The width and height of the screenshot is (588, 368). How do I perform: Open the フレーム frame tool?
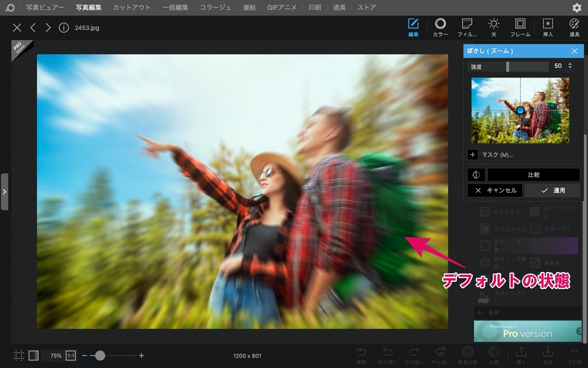pos(520,27)
